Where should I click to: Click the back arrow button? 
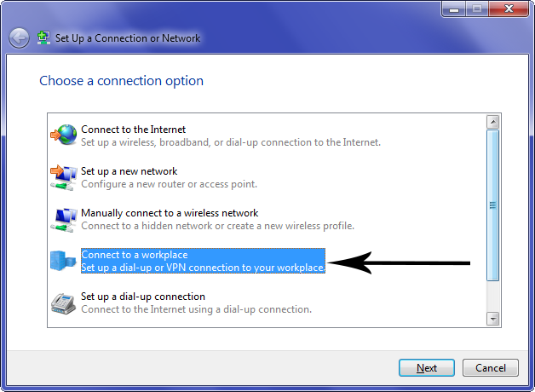(19, 37)
